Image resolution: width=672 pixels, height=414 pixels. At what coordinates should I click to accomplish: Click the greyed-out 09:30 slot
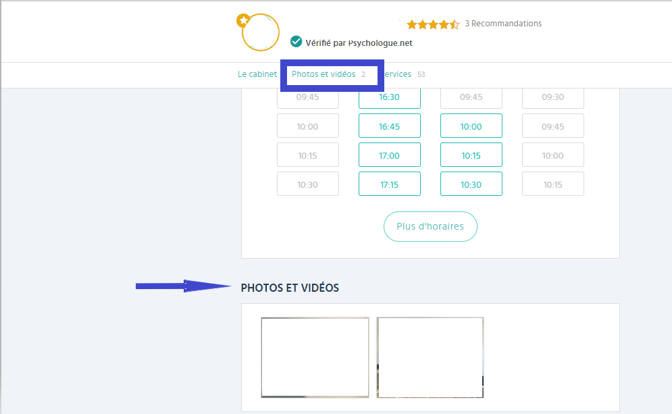click(553, 97)
